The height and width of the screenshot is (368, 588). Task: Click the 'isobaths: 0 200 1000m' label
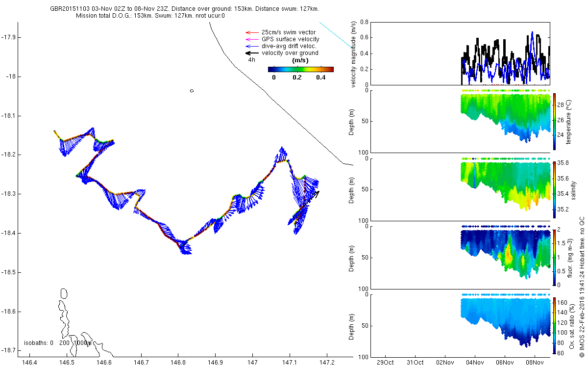(58, 343)
